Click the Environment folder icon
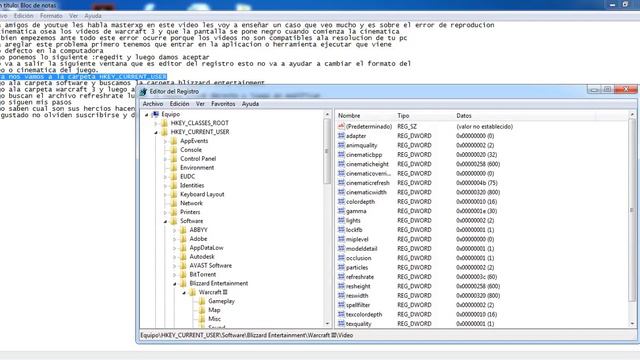The width and height of the screenshot is (640, 360). [174, 168]
